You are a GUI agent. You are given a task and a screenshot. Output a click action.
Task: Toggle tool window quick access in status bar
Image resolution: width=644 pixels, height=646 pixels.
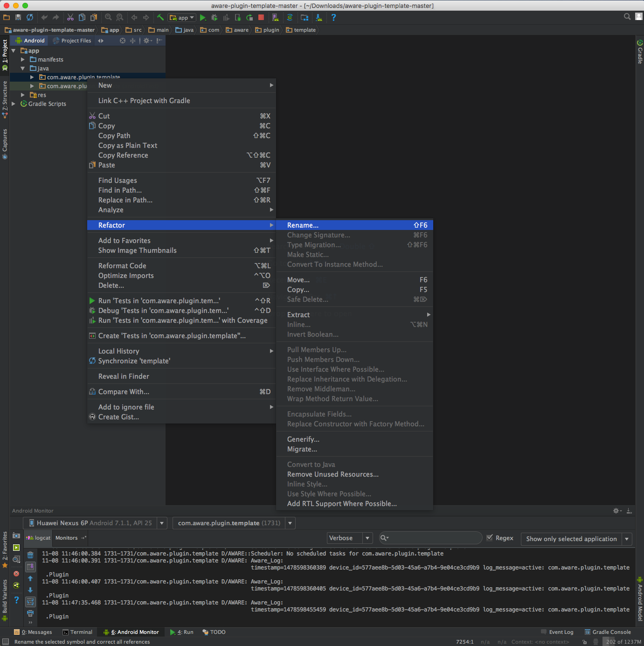pos(5,642)
